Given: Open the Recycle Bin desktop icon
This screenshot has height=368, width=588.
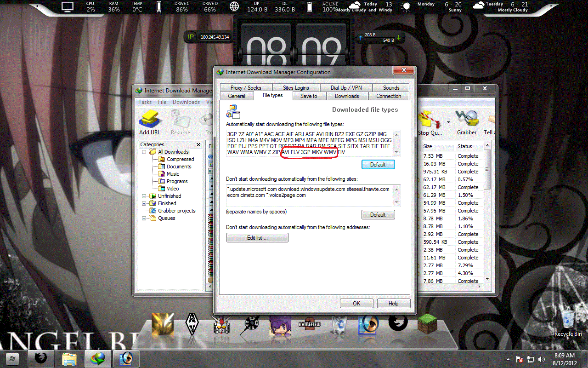Looking at the screenshot, I should point(568,323).
